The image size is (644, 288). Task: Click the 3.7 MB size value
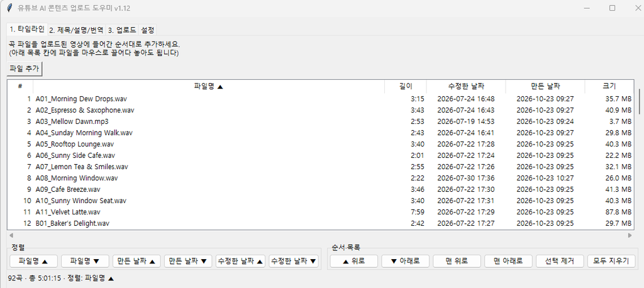click(621, 121)
